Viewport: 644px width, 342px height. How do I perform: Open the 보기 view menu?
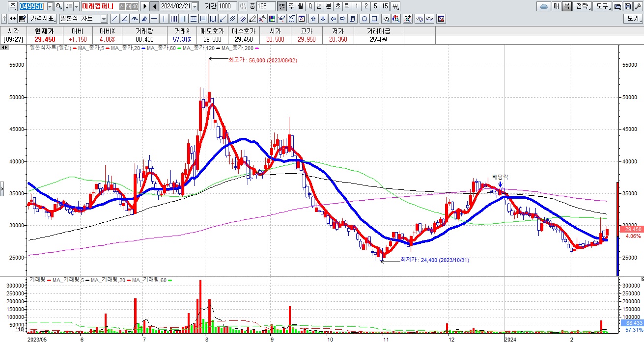(633, 19)
